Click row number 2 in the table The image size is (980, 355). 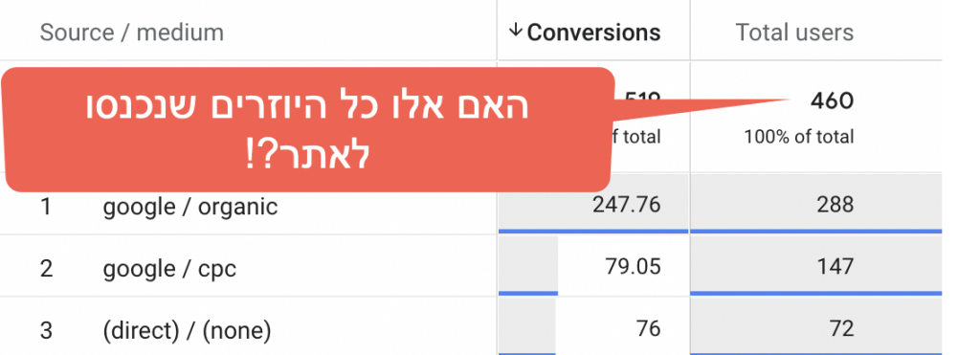[46, 268]
